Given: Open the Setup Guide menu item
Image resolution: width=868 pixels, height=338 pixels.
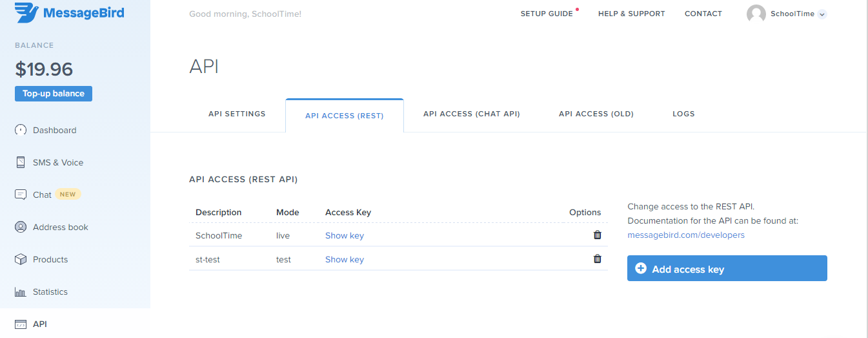Looking at the screenshot, I should pyautogui.click(x=547, y=14).
